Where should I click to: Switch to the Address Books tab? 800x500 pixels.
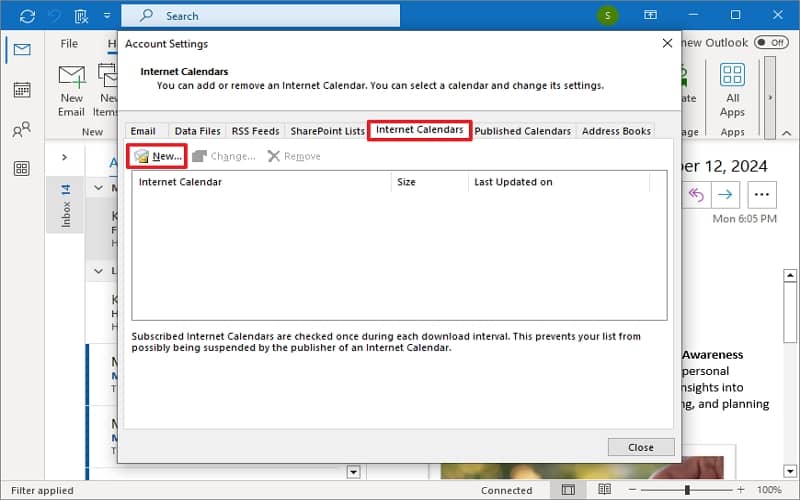616,131
